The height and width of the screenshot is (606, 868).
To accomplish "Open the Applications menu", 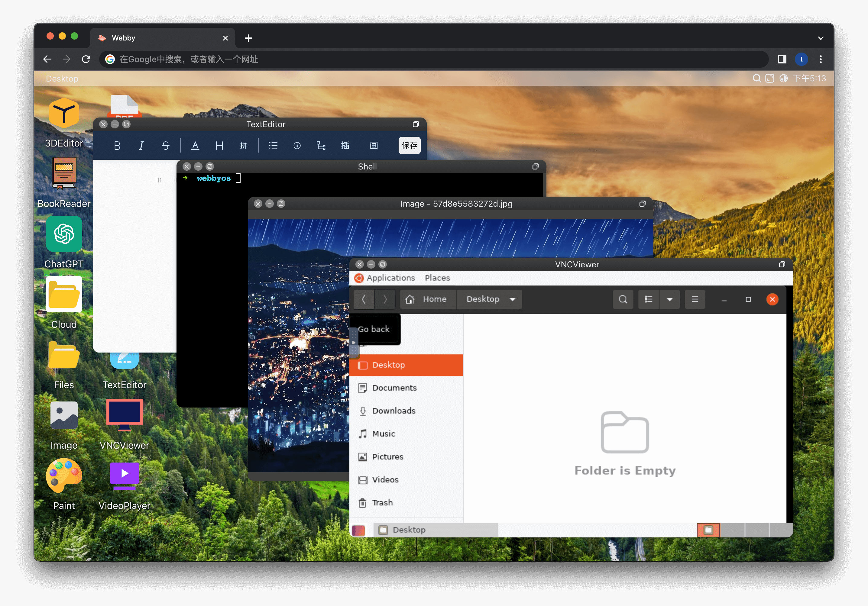I will [x=390, y=278].
